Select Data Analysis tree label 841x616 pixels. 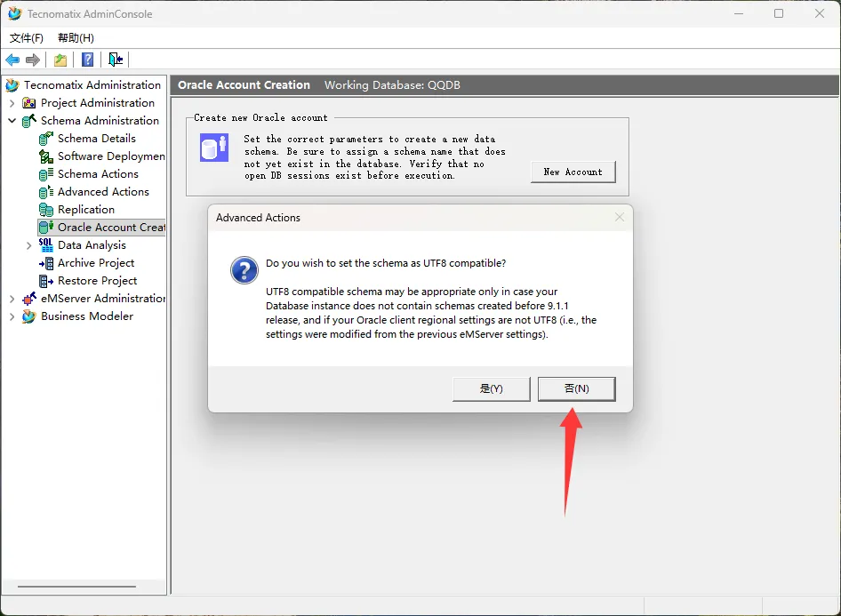click(x=92, y=245)
